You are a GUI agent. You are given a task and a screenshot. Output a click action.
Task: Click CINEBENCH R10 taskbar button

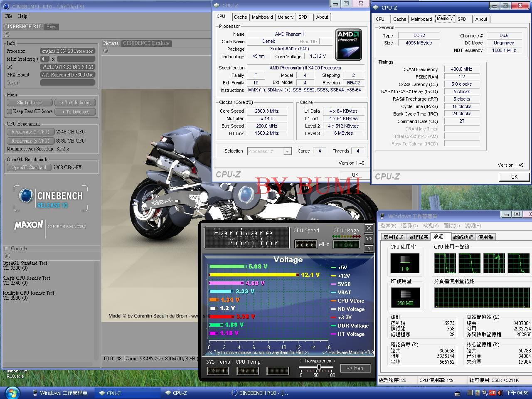tap(260, 393)
